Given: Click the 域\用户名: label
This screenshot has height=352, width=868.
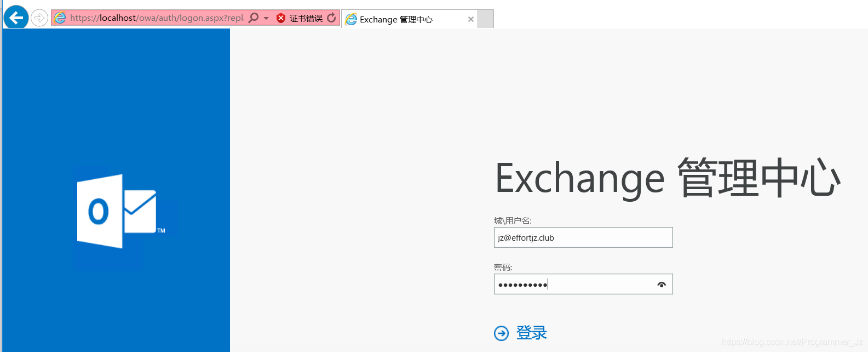Looking at the screenshot, I should [513, 220].
